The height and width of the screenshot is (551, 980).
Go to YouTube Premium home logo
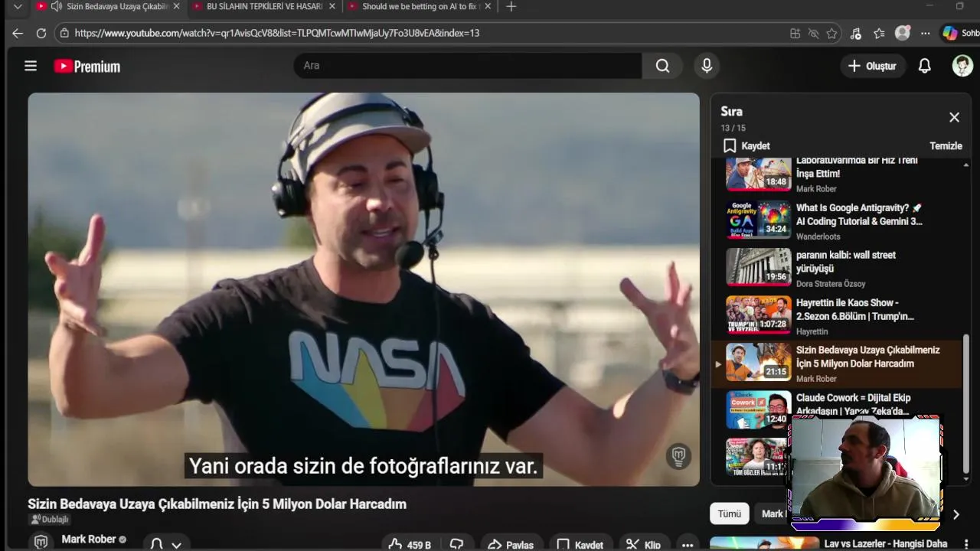click(x=87, y=67)
